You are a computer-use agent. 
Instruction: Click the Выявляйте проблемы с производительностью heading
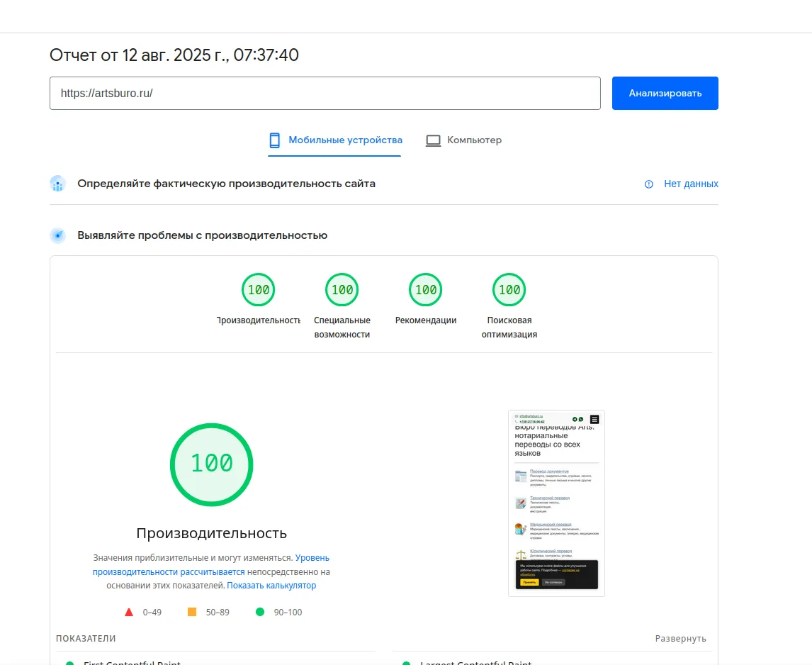click(x=203, y=235)
